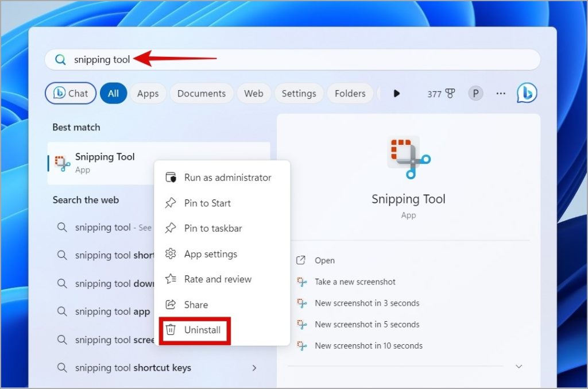Viewport: 588px width, 389px height.
Task: Open the P account avatar
Action: pyautogui.click(x=475, y=94)
